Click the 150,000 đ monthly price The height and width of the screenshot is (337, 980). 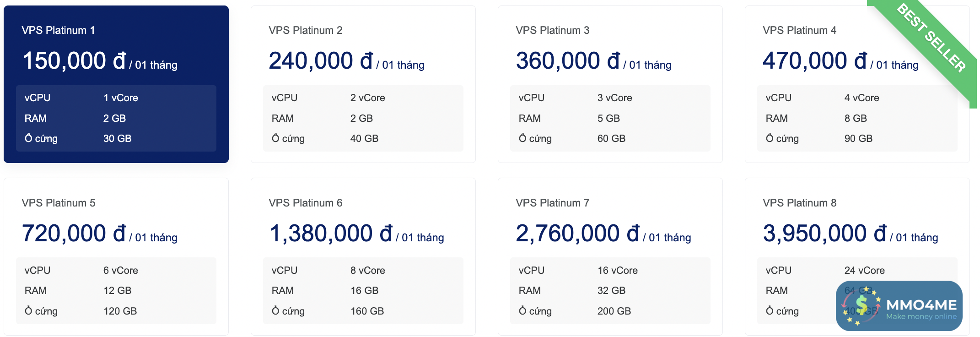(x=74, y=61)
